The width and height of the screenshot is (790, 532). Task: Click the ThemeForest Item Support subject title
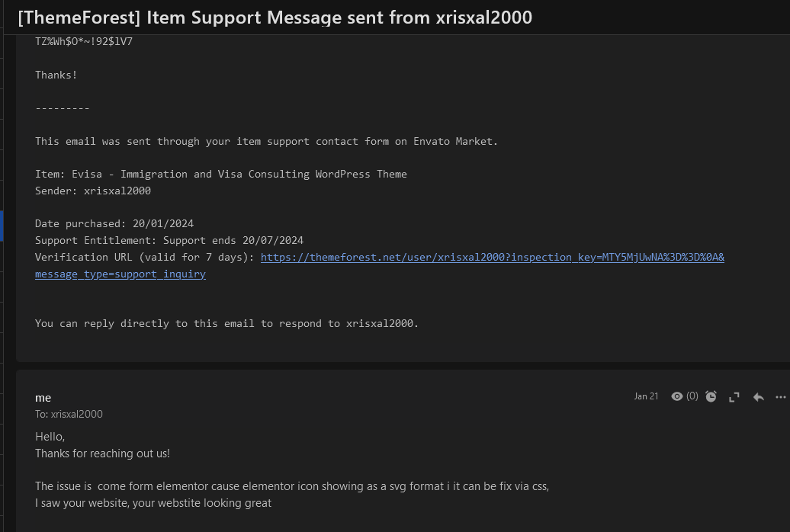click(x=275, y=18)
